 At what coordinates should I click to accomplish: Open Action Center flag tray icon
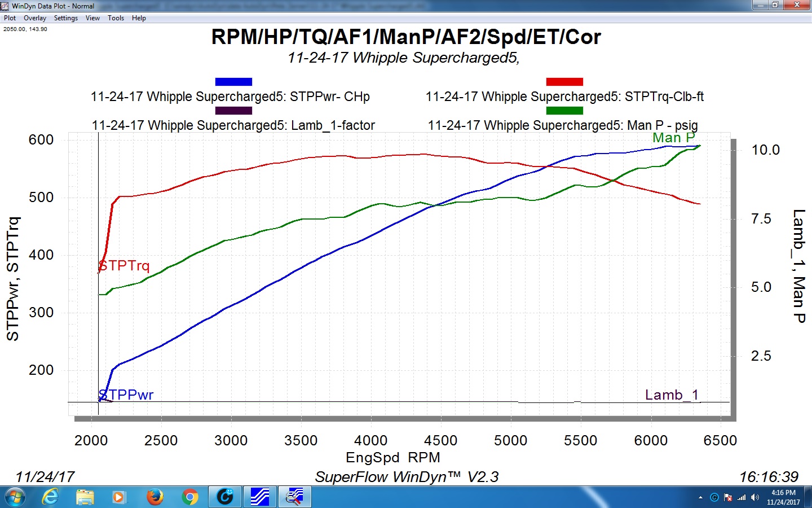coord(728,497)
